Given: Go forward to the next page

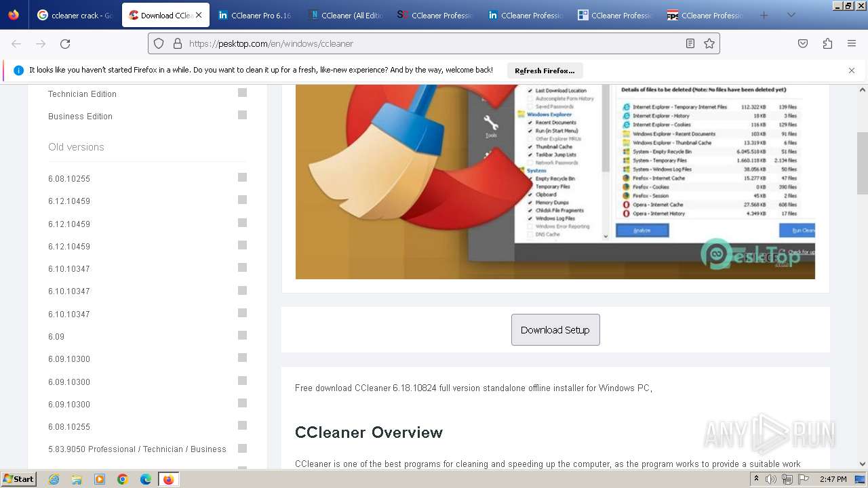Looking at the screenshot, I should point(41,43).
